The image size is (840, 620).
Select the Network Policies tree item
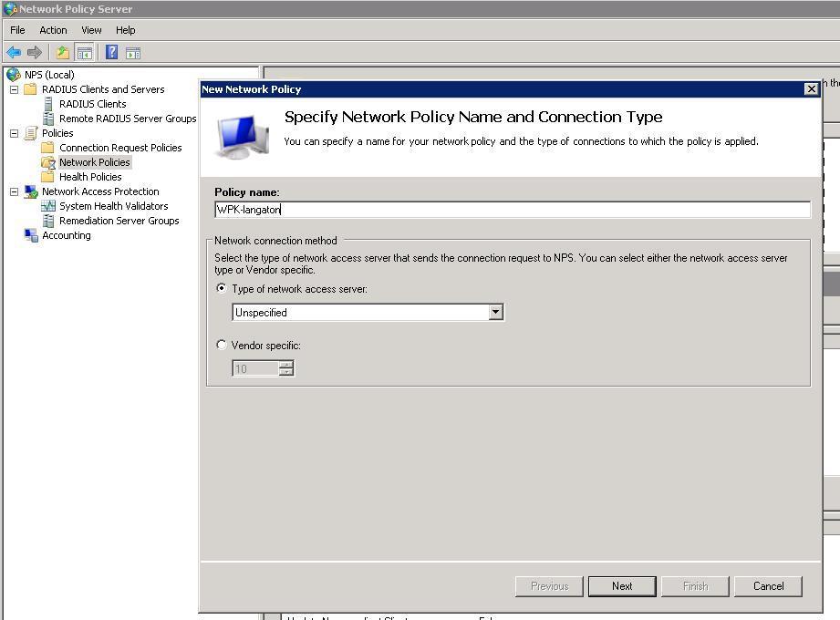tap(94, 162)
